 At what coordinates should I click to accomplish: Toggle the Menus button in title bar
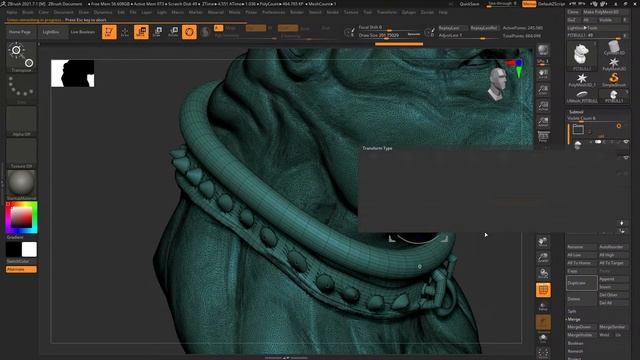point(529,4)
